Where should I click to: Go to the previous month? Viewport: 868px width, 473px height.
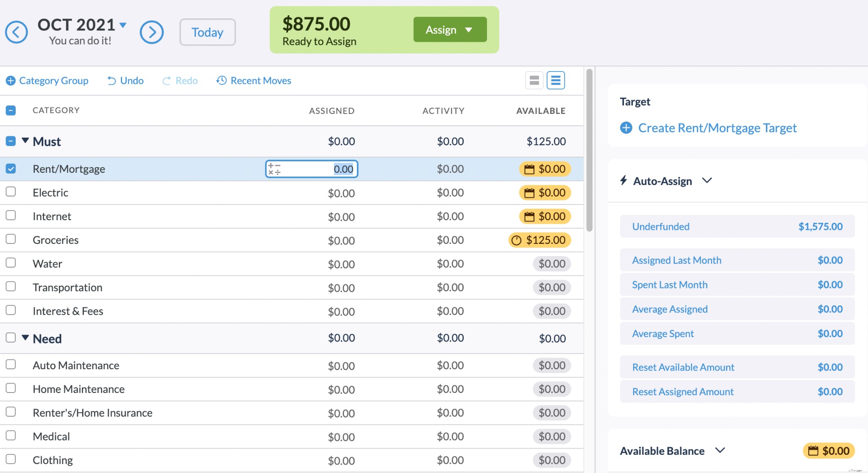click(x=17, y=32)
